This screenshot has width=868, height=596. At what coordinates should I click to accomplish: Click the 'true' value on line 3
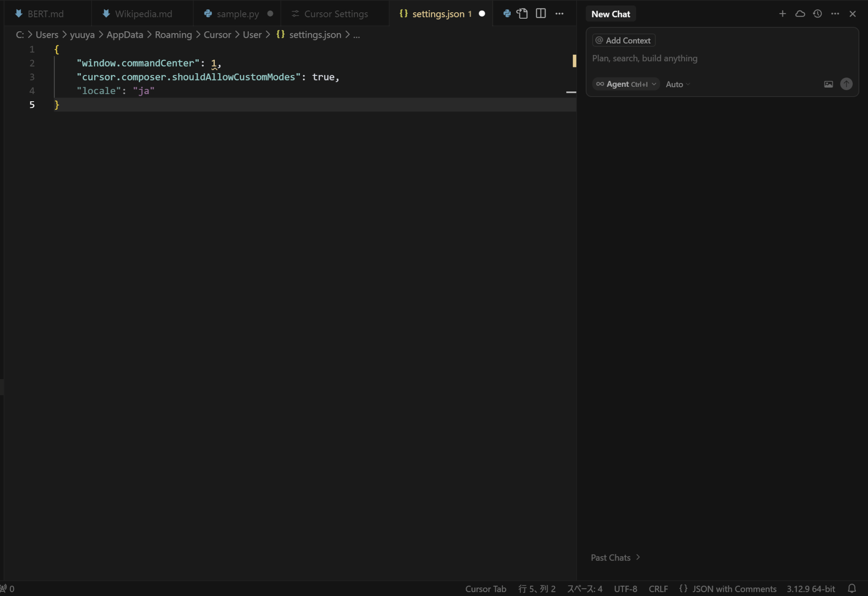[323, 77]
